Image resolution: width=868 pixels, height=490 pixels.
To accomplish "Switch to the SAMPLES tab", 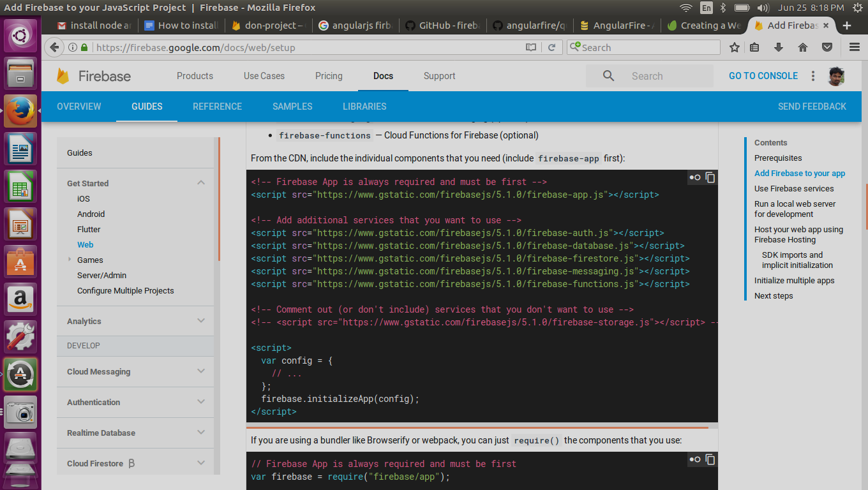I will pyautogui.click(x=292, y=107).
